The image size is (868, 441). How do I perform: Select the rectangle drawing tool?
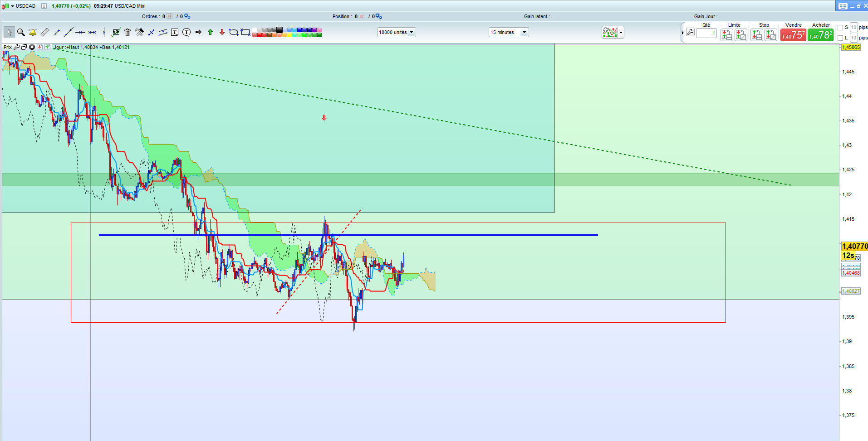[245, 32]
